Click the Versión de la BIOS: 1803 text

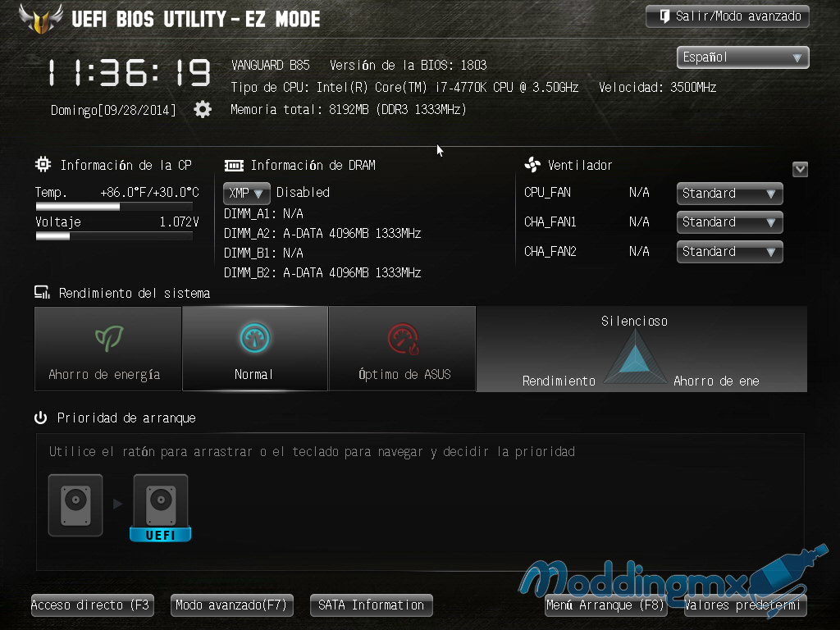[409, 66]
